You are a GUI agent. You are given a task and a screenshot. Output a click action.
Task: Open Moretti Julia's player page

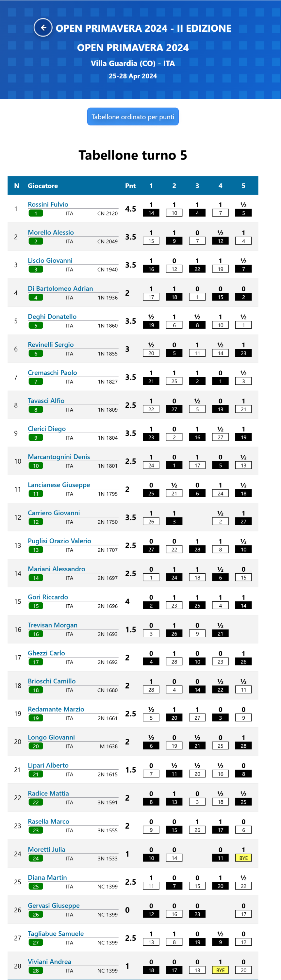[46, 849]
